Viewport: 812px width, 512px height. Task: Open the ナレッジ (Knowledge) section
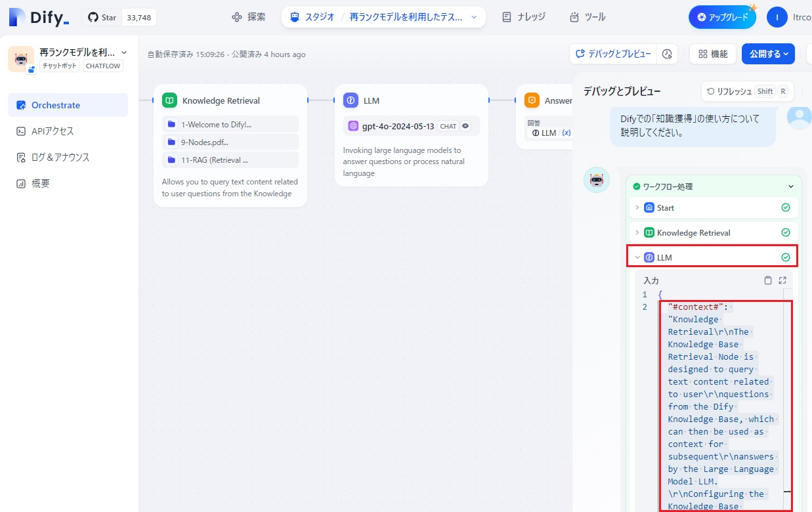click(x=523, y=17)
